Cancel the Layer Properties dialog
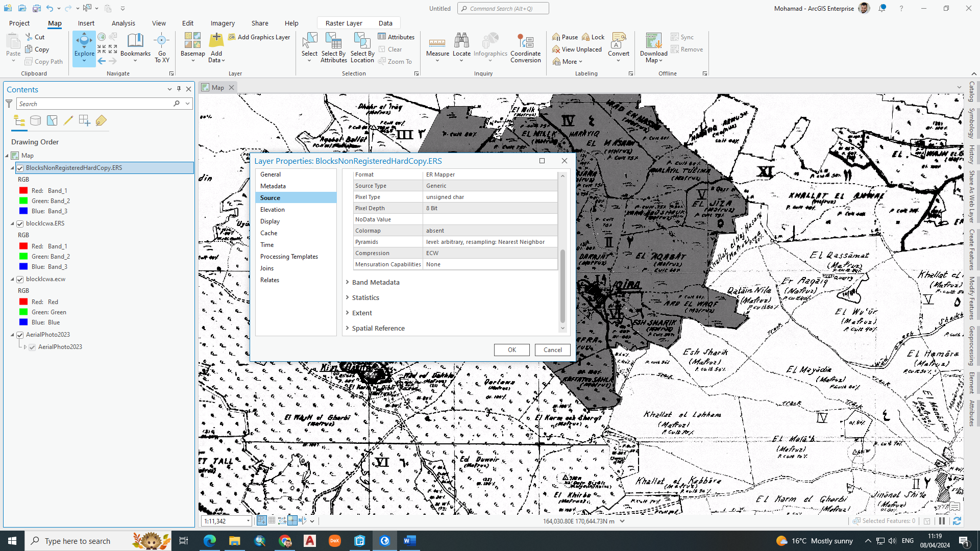Image resolution: width=980 pixels, height=551 pixels. tap(552, 350)
